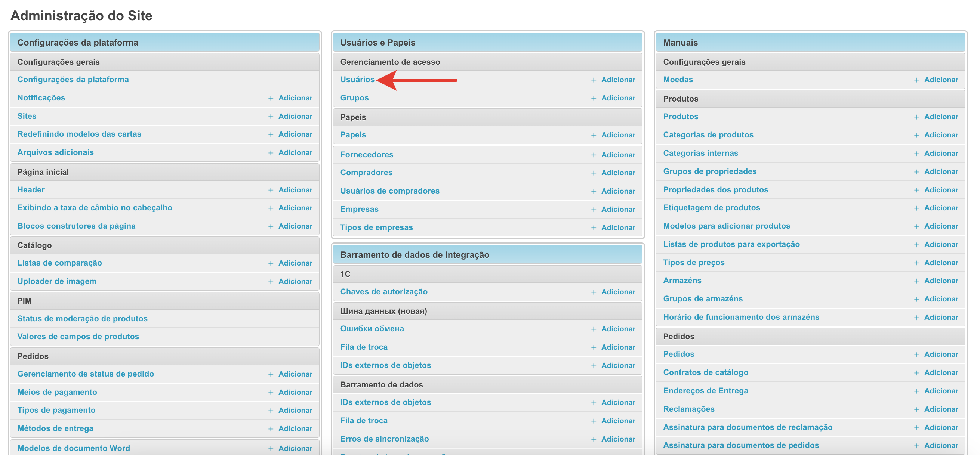Open Fila de troca under Шина данных
The width and height of the screenshot is (980, 455).
coord(363,347)
